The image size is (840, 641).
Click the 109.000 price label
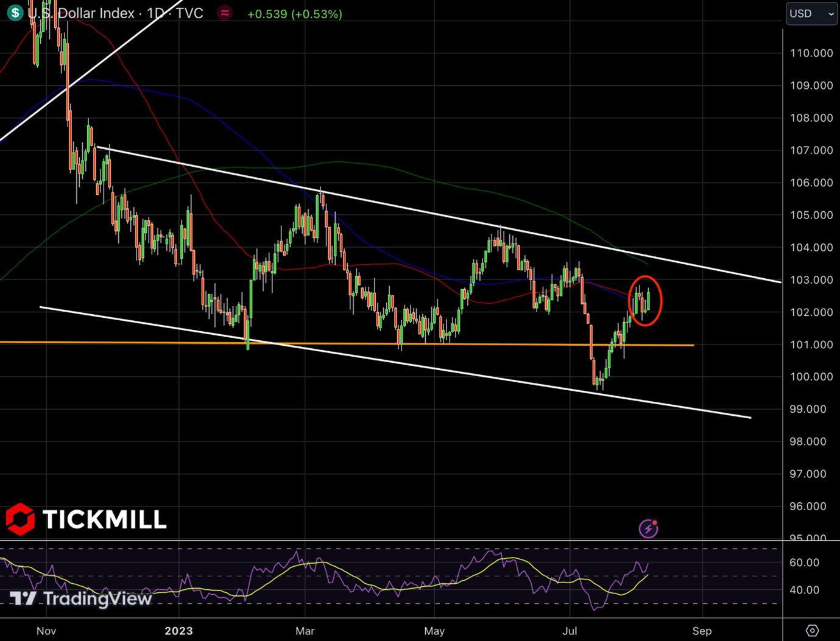[811, 86]
